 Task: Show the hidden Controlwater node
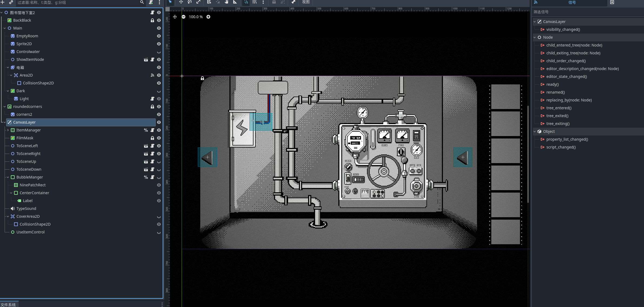pyautogui.click(x=159, y=52)
